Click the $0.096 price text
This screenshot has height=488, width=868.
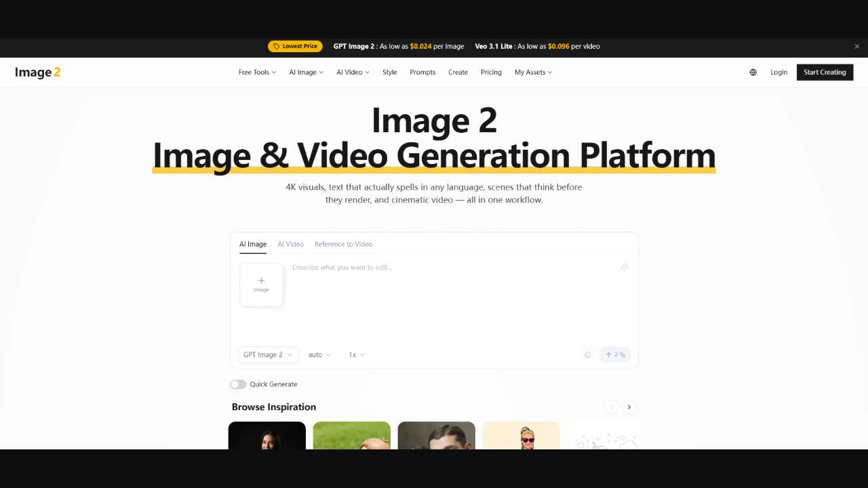pyautogui.click(x=559, y=46)
